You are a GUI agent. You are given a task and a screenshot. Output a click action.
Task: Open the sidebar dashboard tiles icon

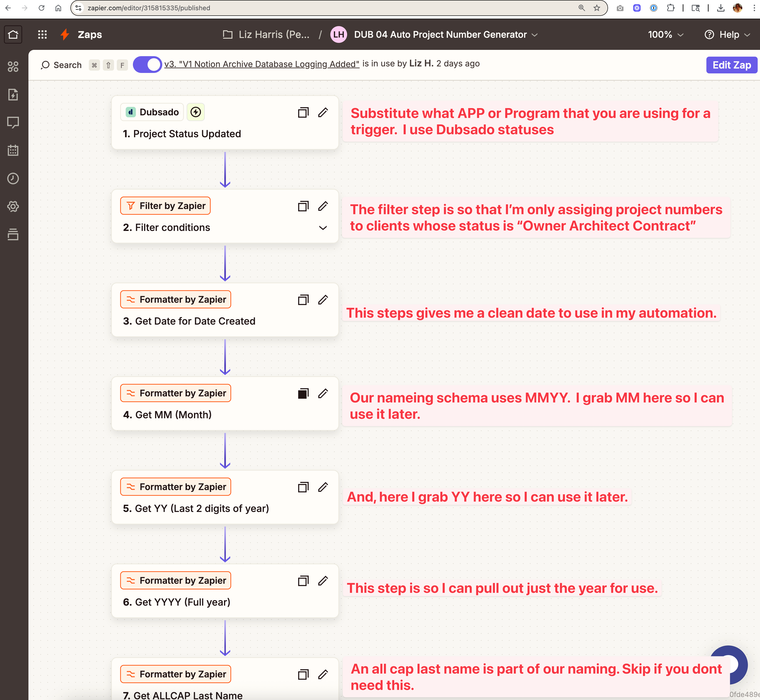click(13, 67)
